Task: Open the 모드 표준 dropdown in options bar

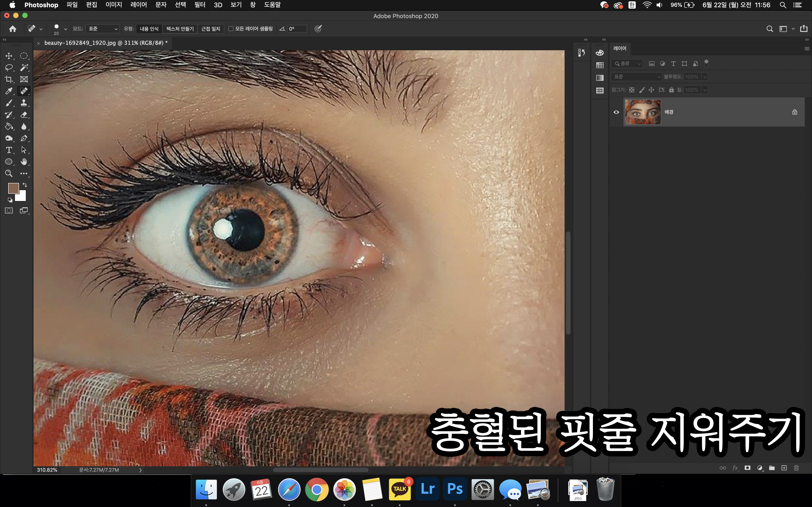Action: tap(102, 29)
